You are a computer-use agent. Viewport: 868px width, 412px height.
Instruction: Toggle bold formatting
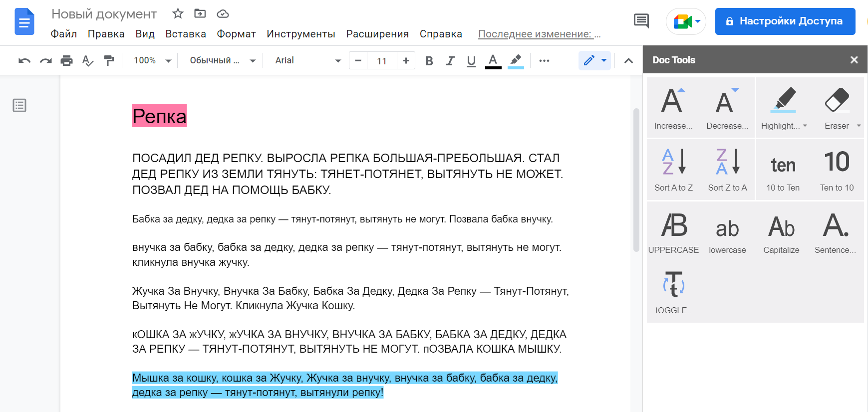(429, 61)
